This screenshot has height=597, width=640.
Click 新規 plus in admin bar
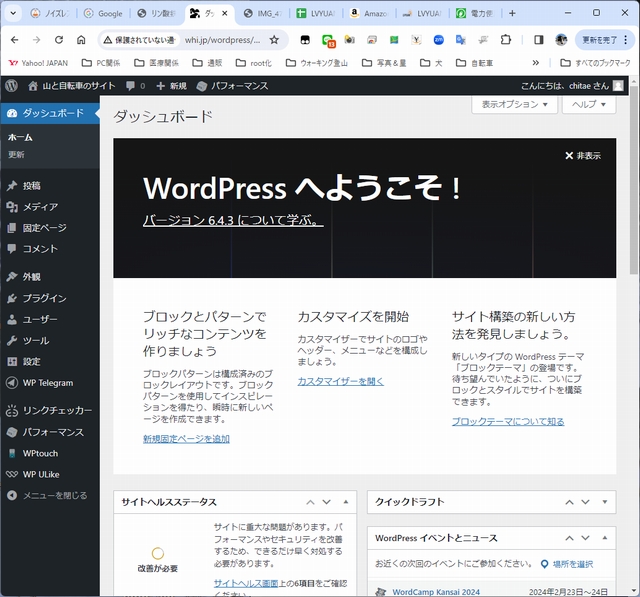click(x=171, y=86)
